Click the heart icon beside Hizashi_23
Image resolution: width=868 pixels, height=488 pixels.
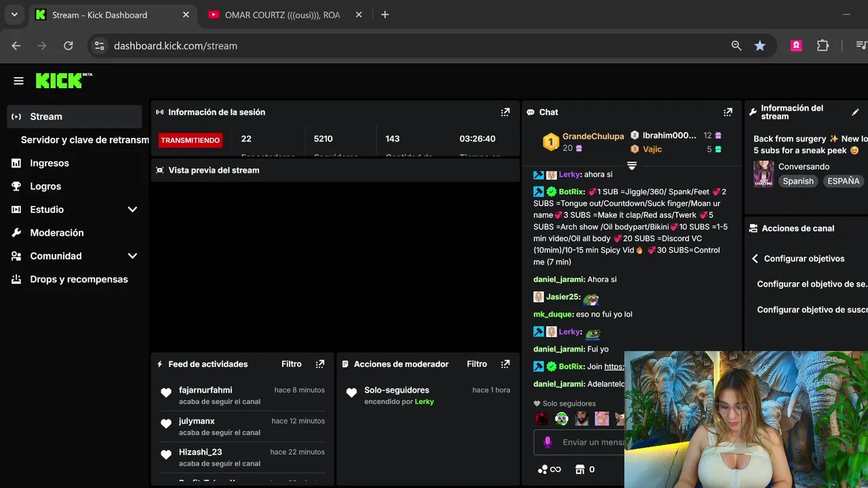click(166, 455)
